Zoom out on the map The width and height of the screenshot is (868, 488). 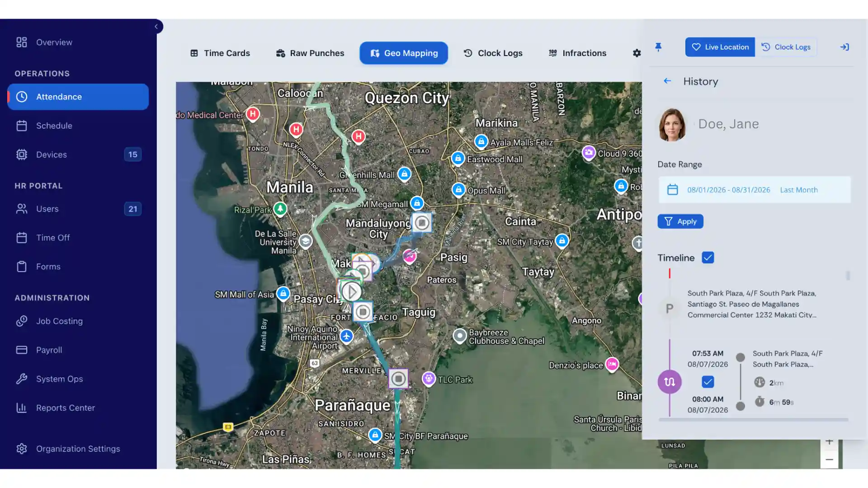829,460
